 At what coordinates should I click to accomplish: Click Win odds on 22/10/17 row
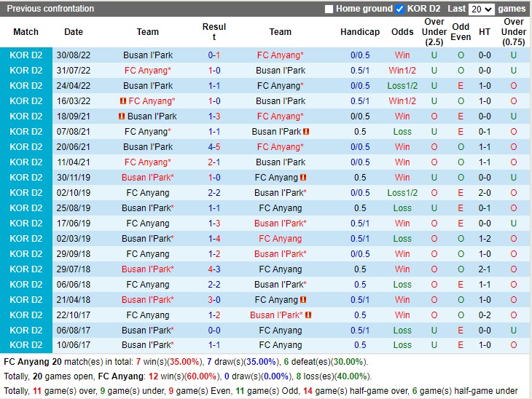pyautogui.click(x=402, y=315)
